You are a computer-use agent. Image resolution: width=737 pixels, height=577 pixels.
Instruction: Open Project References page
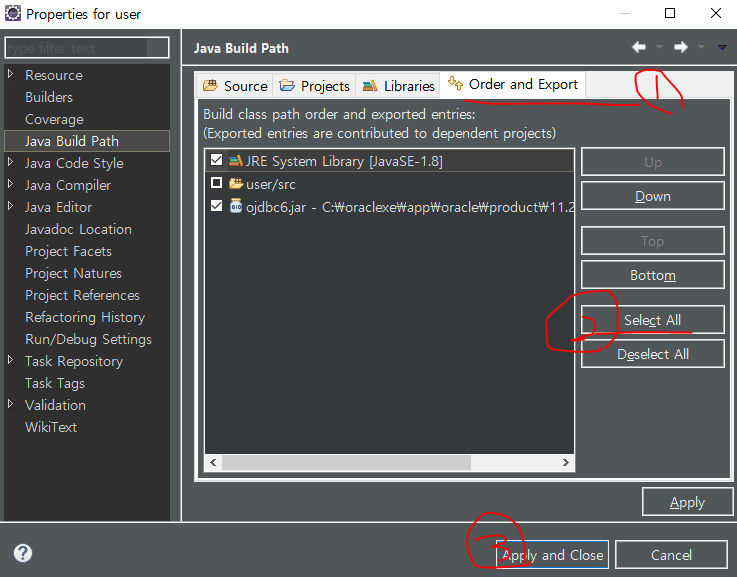82,296
